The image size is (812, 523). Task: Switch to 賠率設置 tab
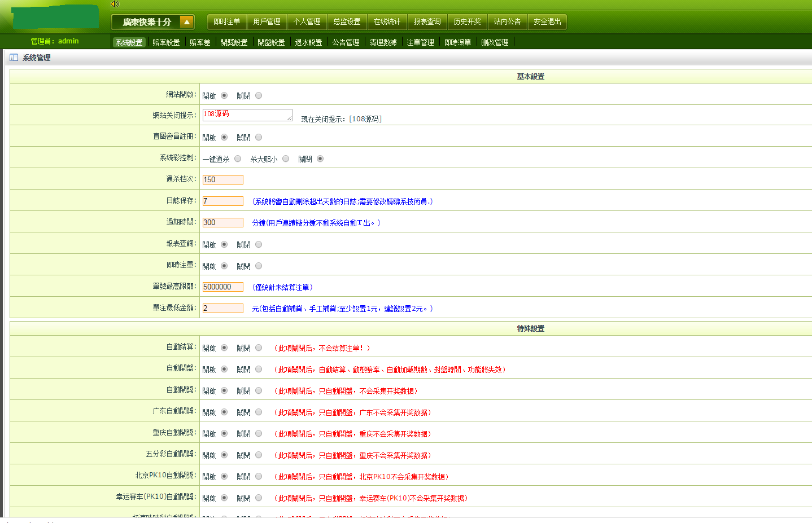pyautogui.click(x=167, y=41)
